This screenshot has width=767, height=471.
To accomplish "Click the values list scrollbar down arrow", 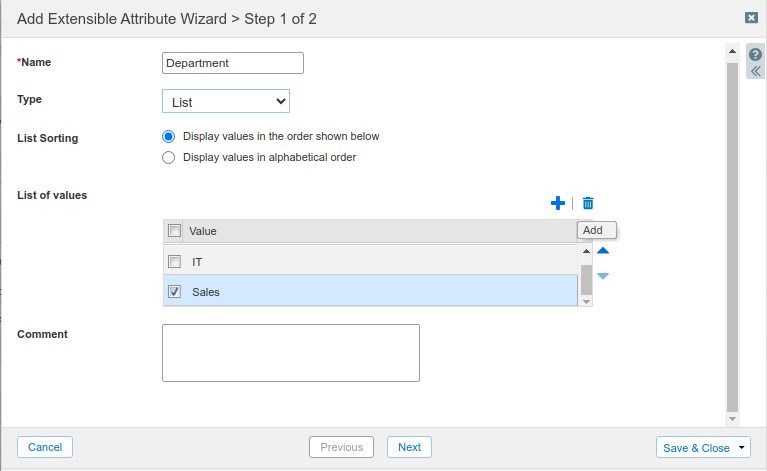I will 586,300.
